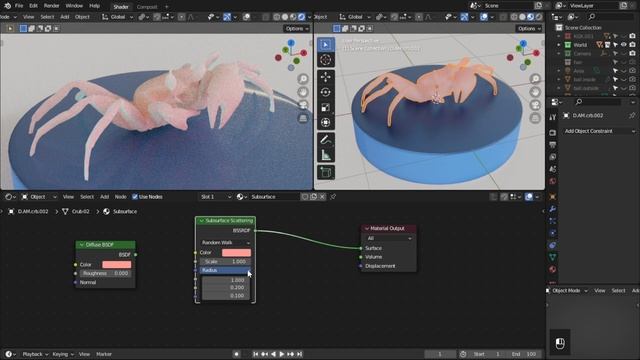Select the Annotate tool in right viewport
The width and height of the screenshot is (640, 360).
(x=325, y=140)
